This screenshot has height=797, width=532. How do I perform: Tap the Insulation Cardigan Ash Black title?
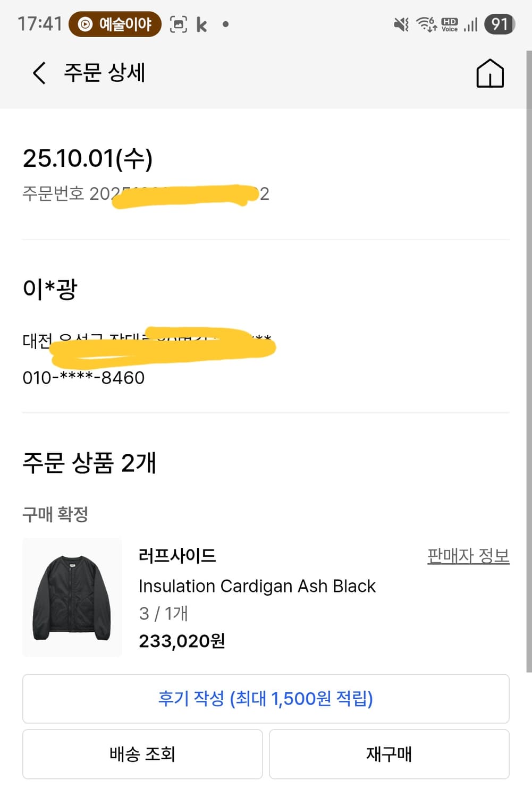point(257,586)
